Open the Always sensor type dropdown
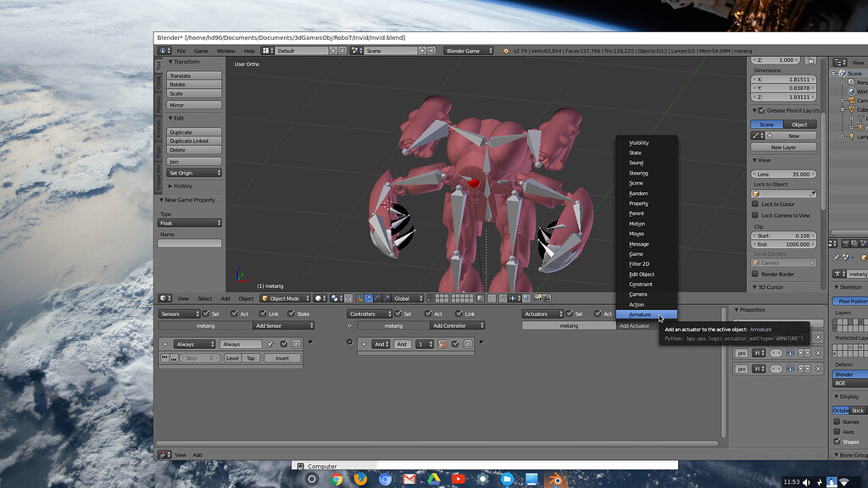 (194, 344)
